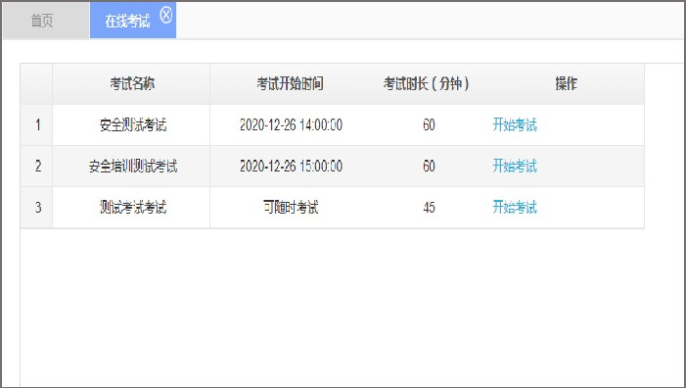
Task: Click the start time 2020-12-26 15:00:00
Action: (x=291, y=166)
